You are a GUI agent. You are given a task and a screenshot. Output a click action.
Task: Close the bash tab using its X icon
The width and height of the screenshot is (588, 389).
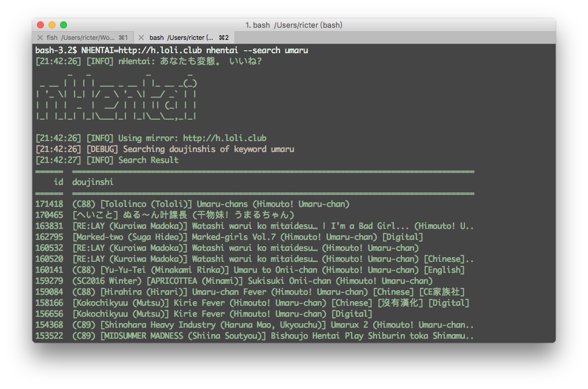(x=142, y=38)
